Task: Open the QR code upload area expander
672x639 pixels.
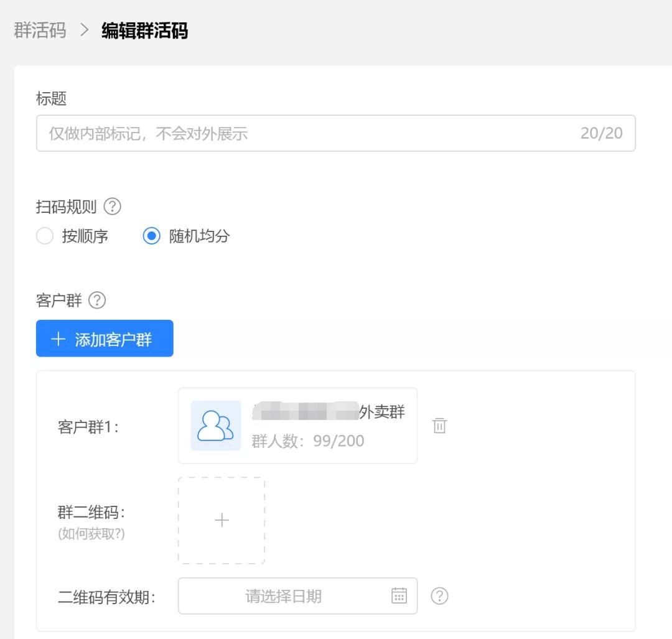Action: [x=222, y=520]
